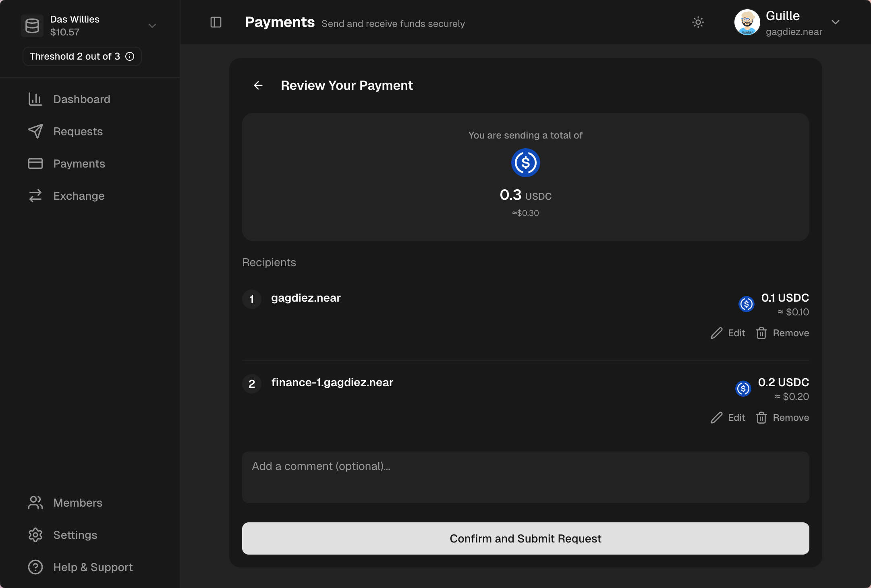Select the Exchange arrows icon in sidebar
Viewport: 871px width, 588px height.
click(x=35, y=196)
